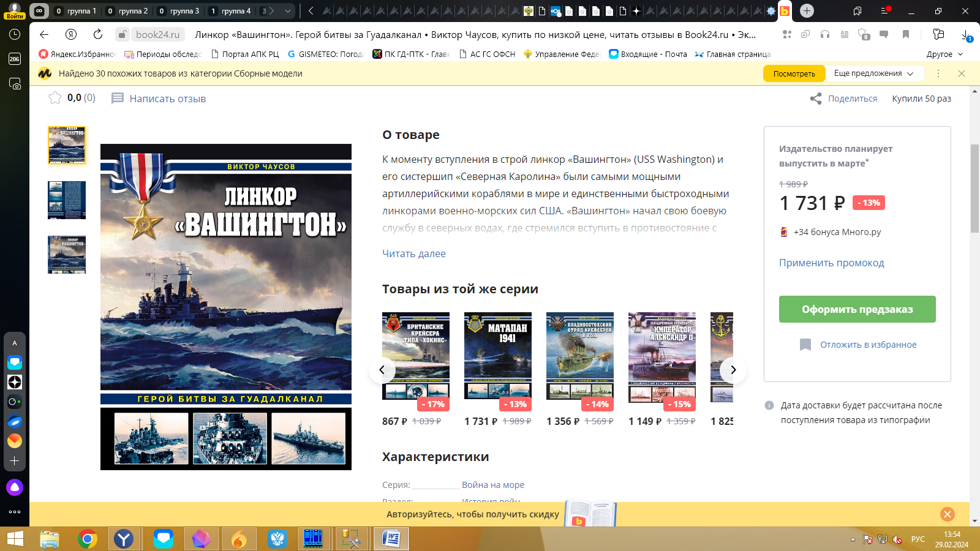The width and height of the screenshot is (980, 551).
Task: Open the browser main menu icon
Action: point(886,10)
